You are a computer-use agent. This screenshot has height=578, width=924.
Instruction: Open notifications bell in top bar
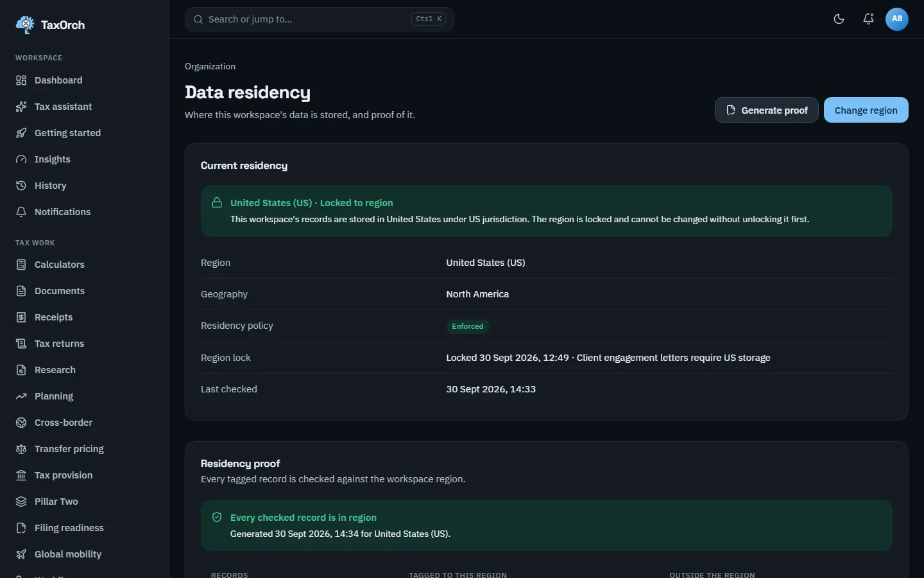coord(868,19)
